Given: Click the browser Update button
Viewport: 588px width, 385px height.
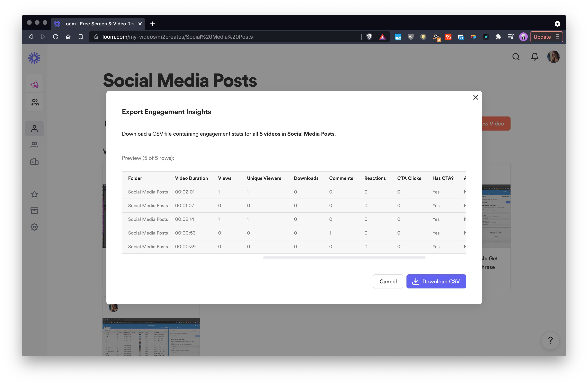Looking at the screenshot, I should click(x=542, y=37).
